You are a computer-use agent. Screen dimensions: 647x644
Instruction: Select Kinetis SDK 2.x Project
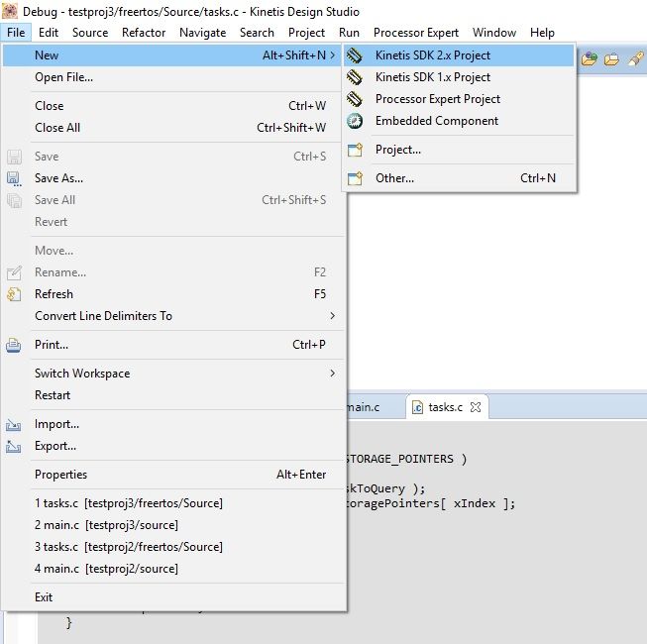click(x=459, y=55)
